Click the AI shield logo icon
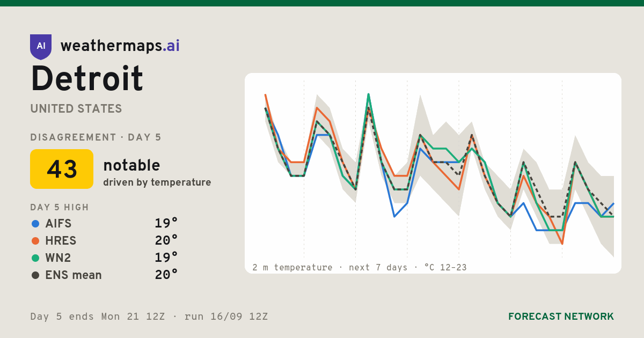The height and width of the screenshot is (338, 644). 41,47
